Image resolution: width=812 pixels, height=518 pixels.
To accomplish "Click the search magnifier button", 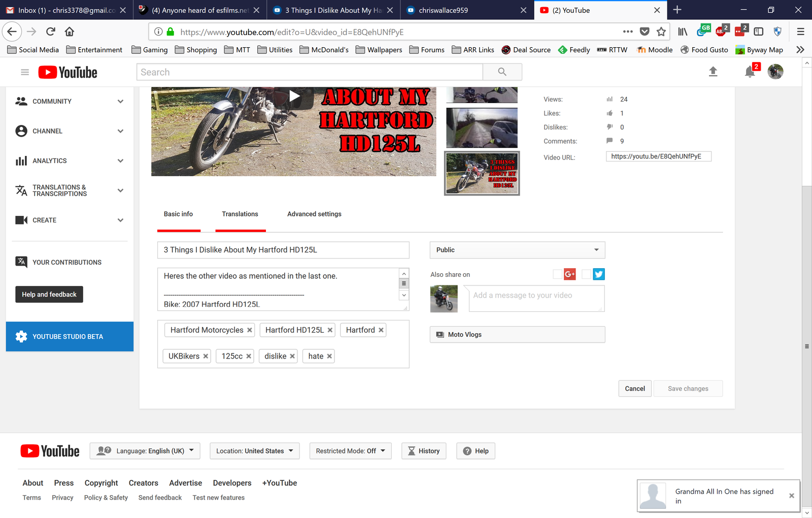I will (x=502, y=72).
